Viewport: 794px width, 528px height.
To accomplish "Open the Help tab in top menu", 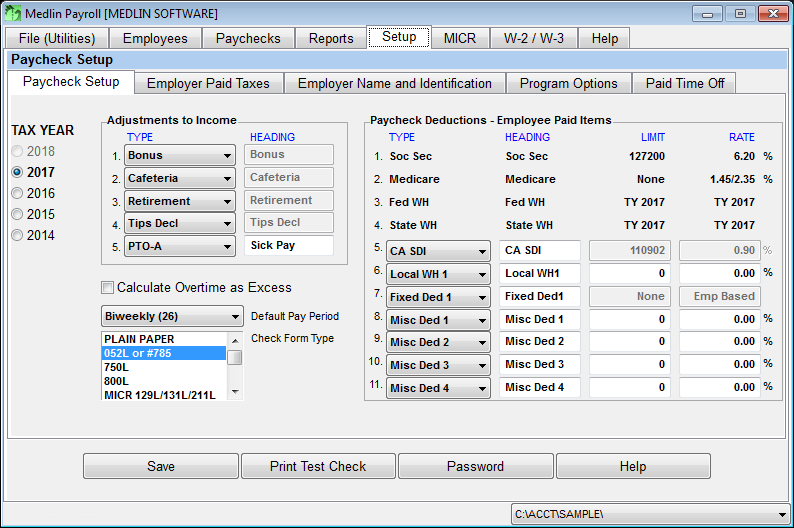I will (605, 38).
